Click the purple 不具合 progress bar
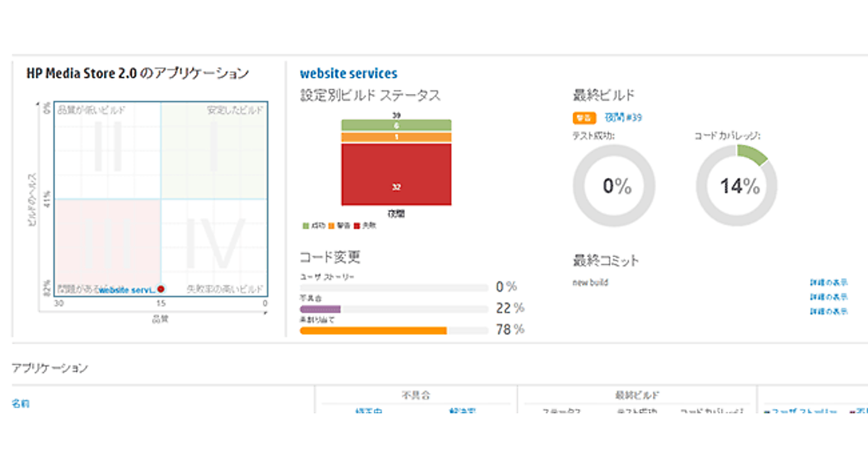The image size is (868, 456). [320, 309]
